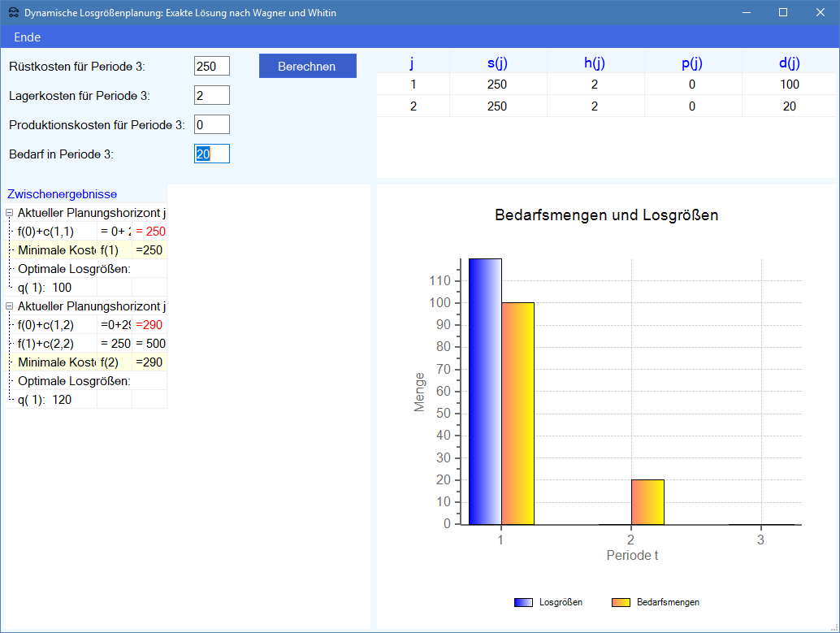Click the orange Bedarfsmengen legend swatch
The height and width of the screenshot is (633, 840).
(x=620, y=602)
